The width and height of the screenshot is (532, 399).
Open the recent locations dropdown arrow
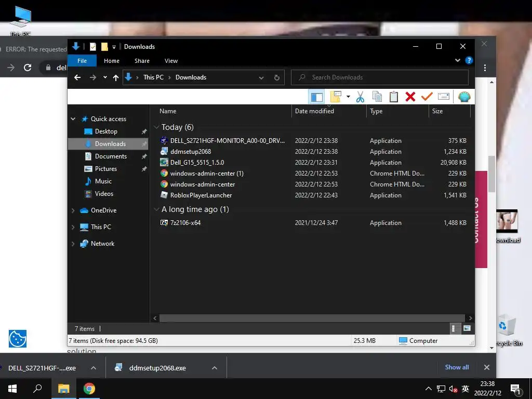coord(105,77)
